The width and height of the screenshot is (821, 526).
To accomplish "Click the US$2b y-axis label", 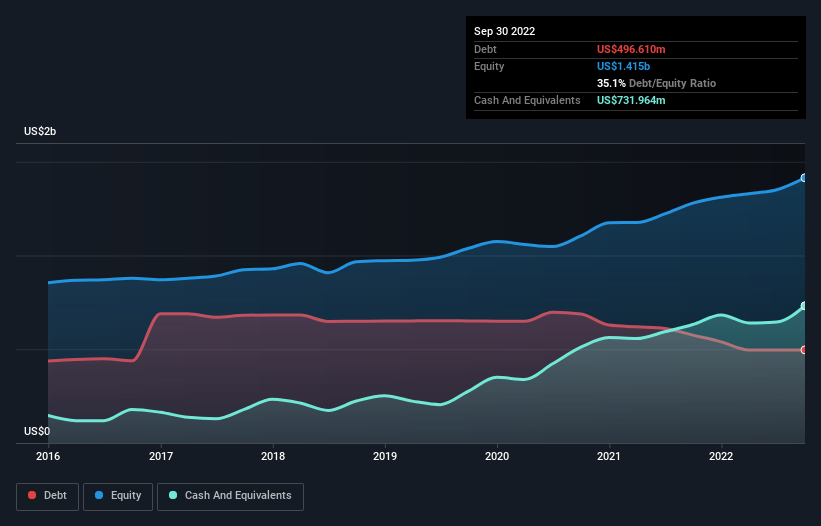I will tap(40, 131).
